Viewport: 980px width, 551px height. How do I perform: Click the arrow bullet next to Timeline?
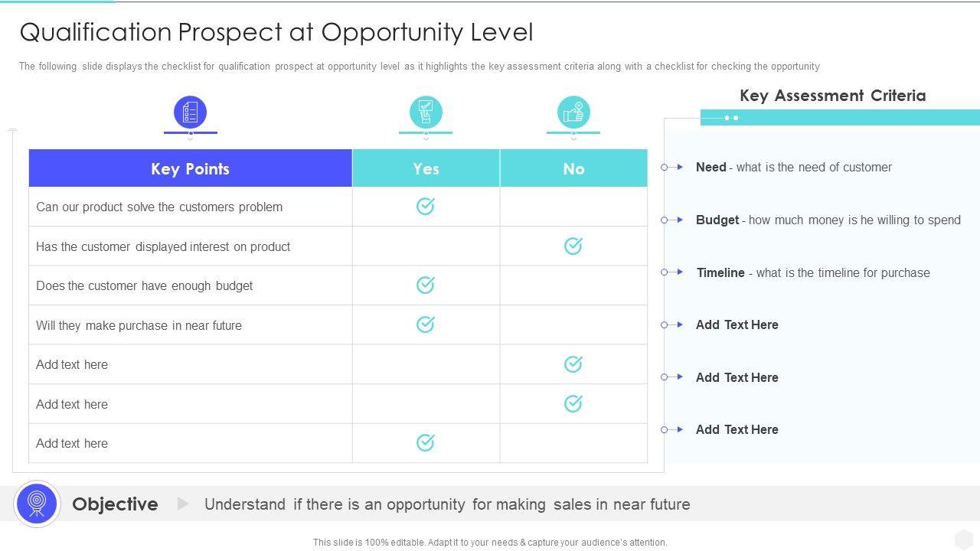pyautogui.click(x=672, y=272)
